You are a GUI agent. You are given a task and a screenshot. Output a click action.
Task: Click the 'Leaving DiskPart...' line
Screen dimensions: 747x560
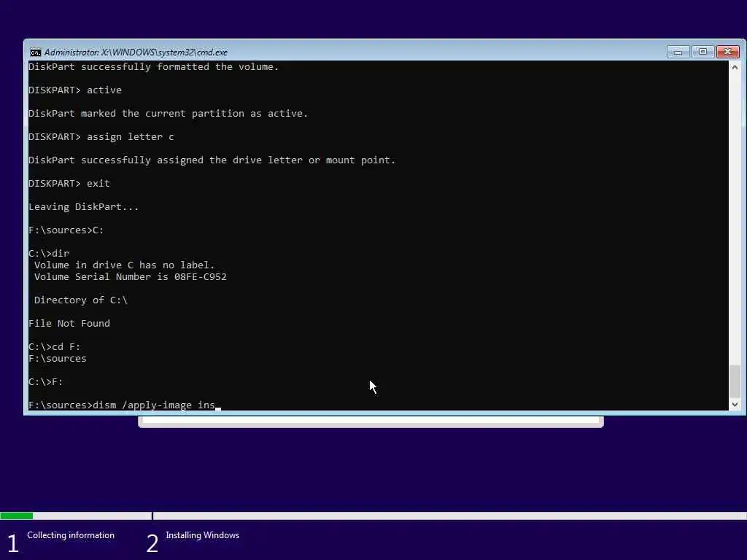point(83,206)
